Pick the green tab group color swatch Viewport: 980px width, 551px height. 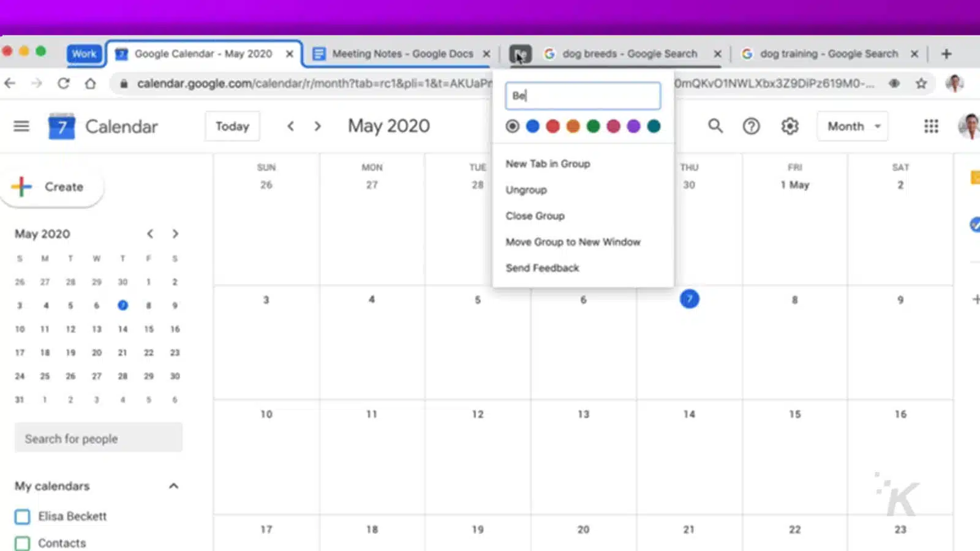(x=593, y=126)
